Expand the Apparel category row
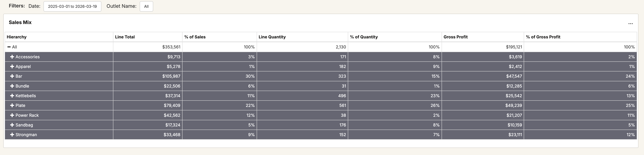 12,67
